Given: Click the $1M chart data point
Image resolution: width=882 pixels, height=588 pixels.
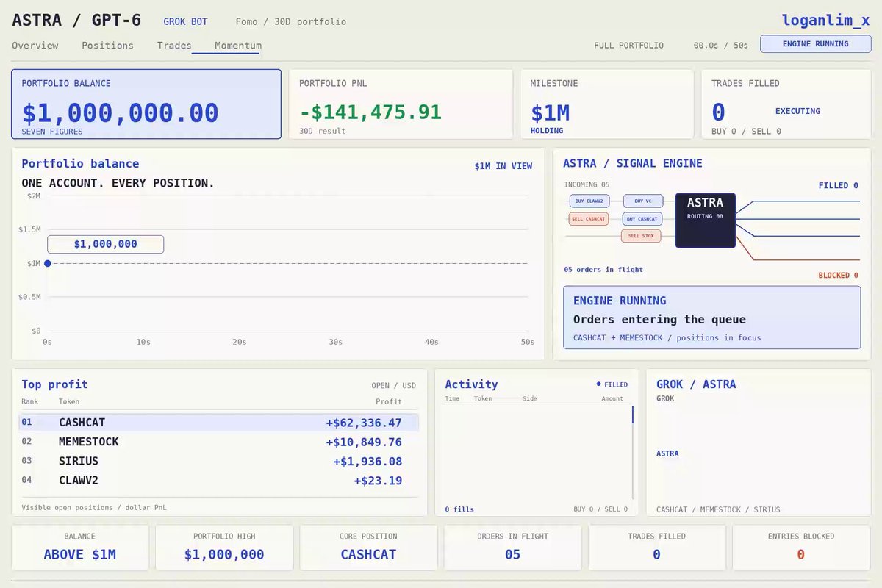Looking at the screenshot, I should [48, 263].
